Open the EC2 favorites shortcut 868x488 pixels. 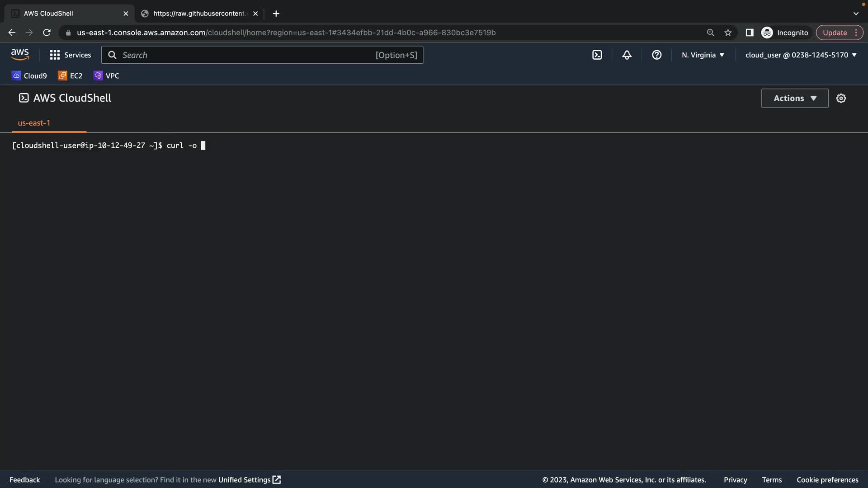click(x=70, y=76)
